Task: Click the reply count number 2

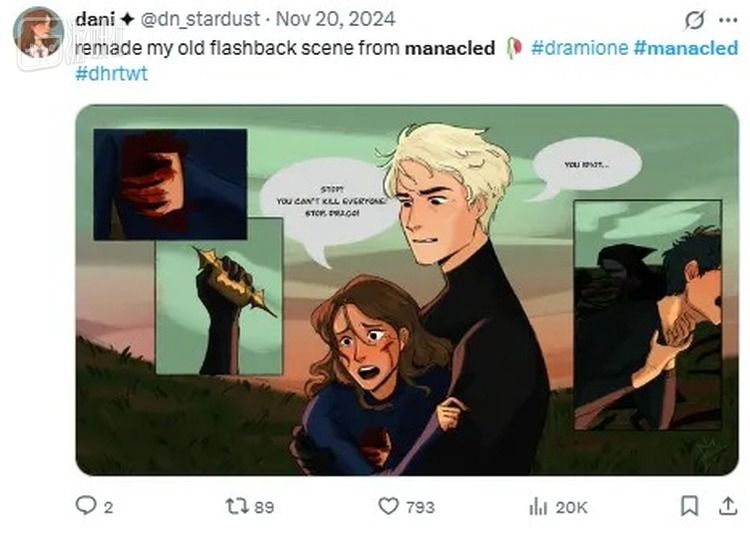Action: click(108, 507)
